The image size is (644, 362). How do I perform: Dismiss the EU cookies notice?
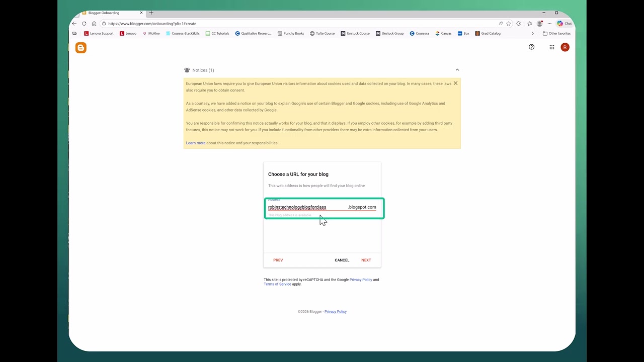coord(455,83)
